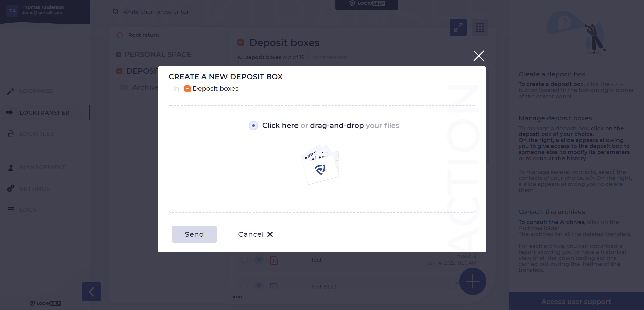The width and height of the screenshot is (644, 310).
Task: Click the fullscreen expand arrows icon
Action: click(458, 27)
